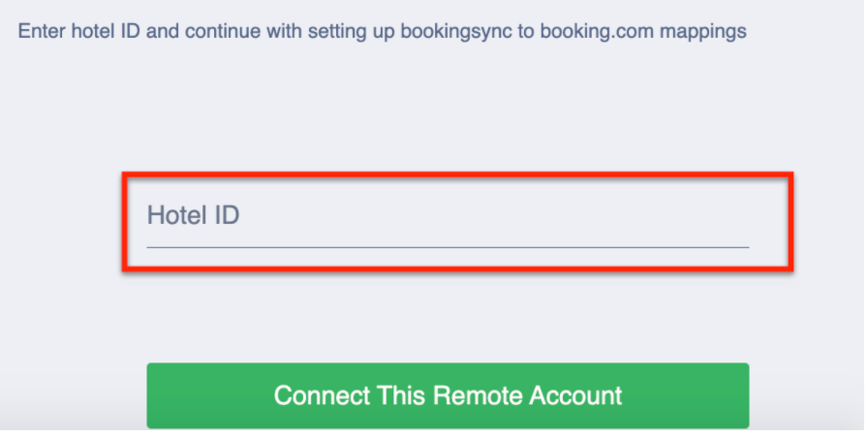Submit using Connect This Remote Account
Screen dimensions: 868x436
tap(448, 395)
